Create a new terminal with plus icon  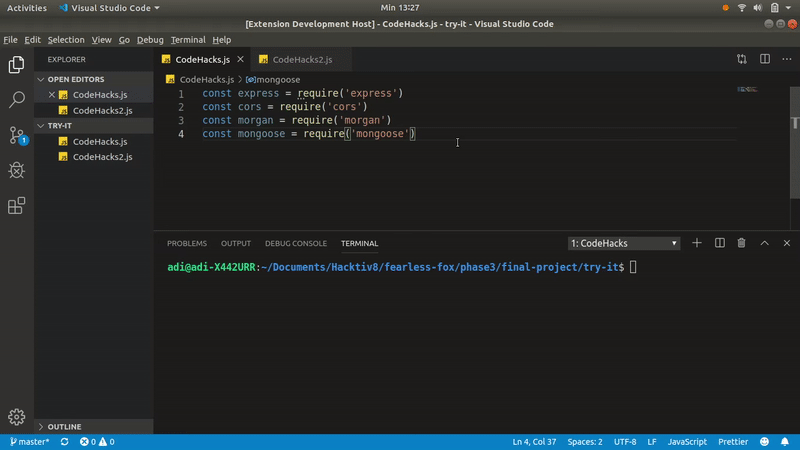point(696,243)
